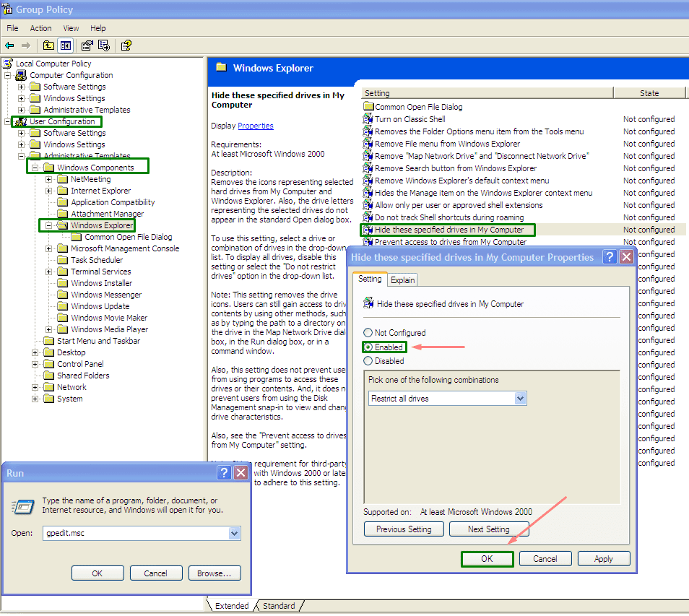Click the Task Scheduler folder icon

(63, 260)
